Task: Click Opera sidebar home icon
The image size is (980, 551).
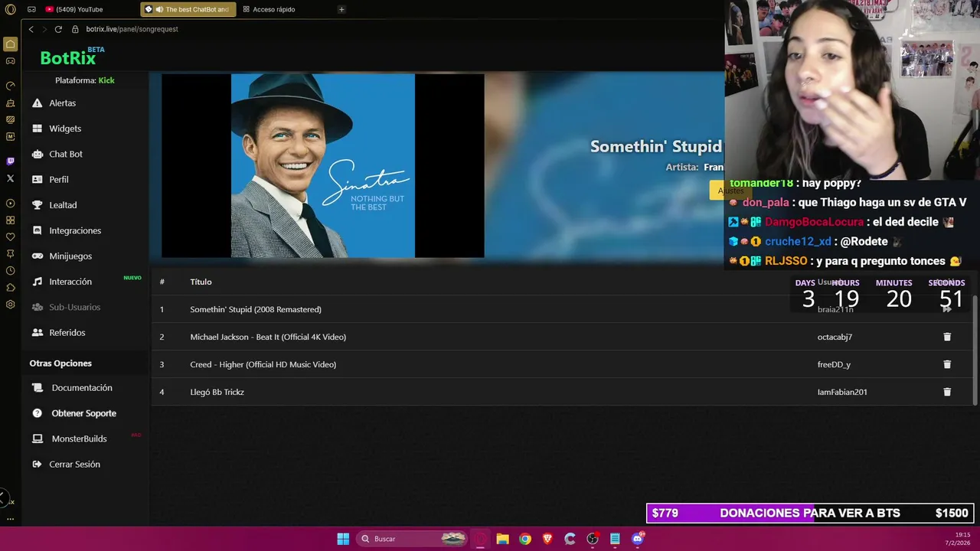Action: 10,44
